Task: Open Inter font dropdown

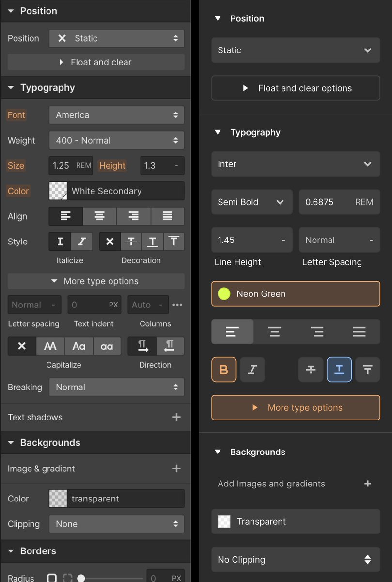Action: [296, 164]
